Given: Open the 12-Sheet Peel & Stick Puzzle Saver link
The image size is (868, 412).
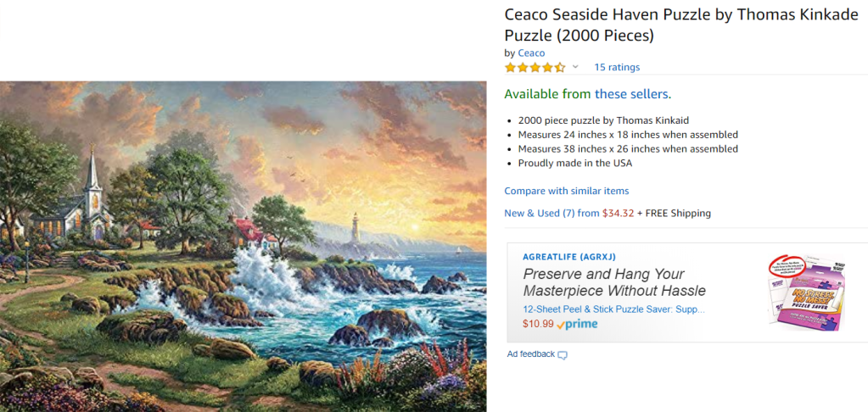Looking at the screenshot, I should point(613,309).
